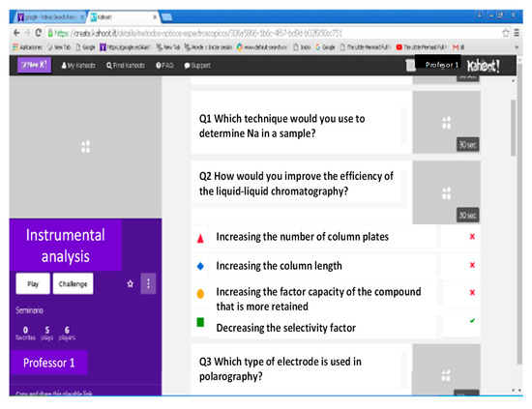Click the 5 plays counter
532x409 pixels.
click(x=47, y=333)
